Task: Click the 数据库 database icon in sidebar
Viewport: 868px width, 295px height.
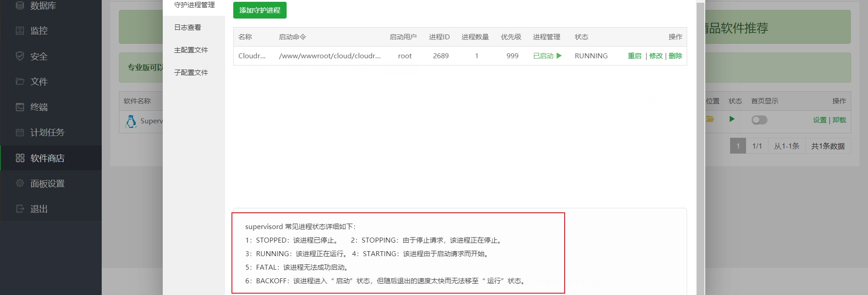Action: pos(20,5)
